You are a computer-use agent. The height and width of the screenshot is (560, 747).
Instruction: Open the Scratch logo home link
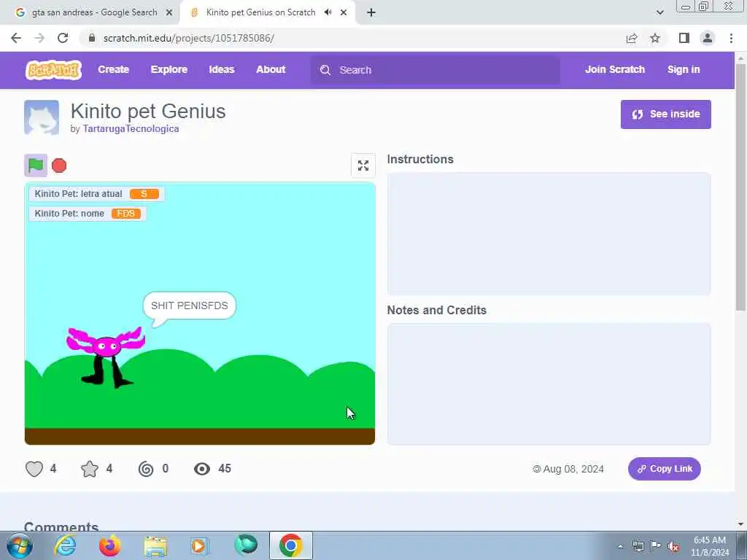coord(53,70)
